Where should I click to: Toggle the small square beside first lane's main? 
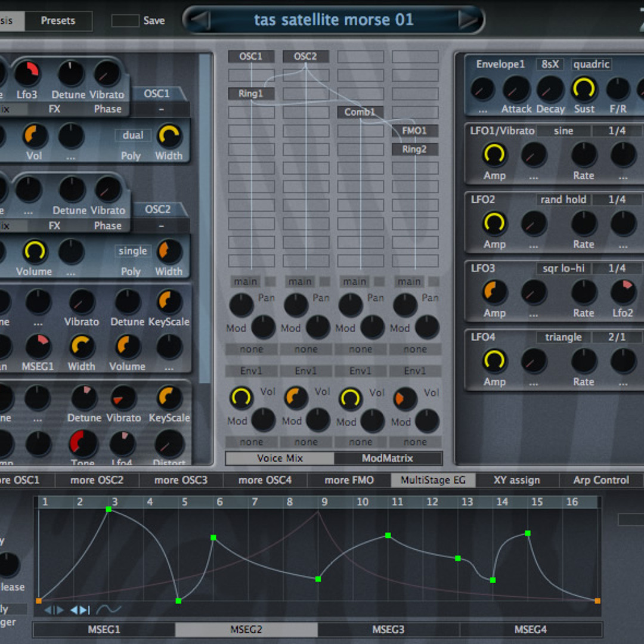pyautogui.click(x=270, y=281)
